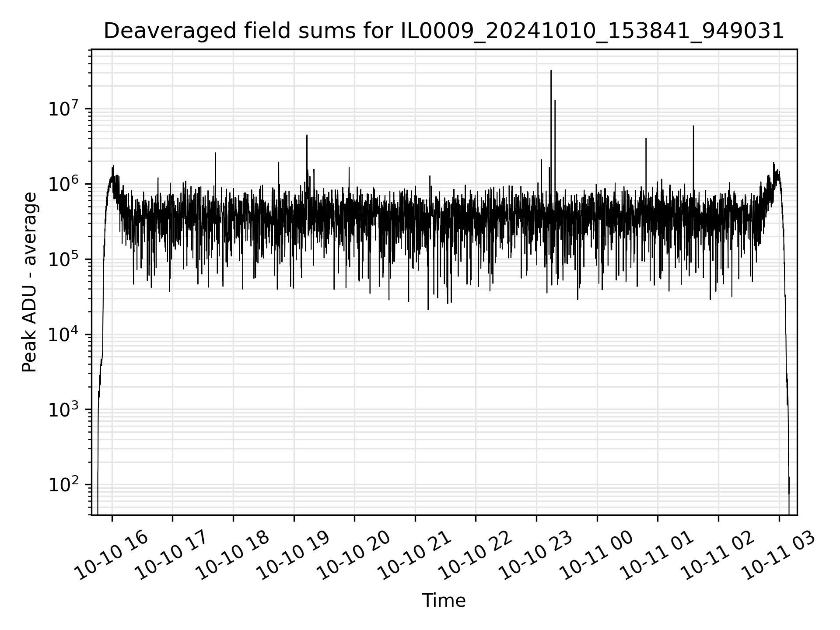Image resolution: width=840 pixels, height=630 pixels.
Task: Click the x-axis tick label '10-10 21'
Action: [x=414, y=556]
